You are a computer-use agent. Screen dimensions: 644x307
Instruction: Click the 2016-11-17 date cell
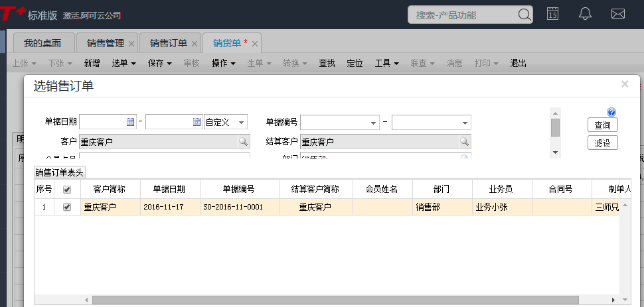pyautogui.click(x=170, y=207)
